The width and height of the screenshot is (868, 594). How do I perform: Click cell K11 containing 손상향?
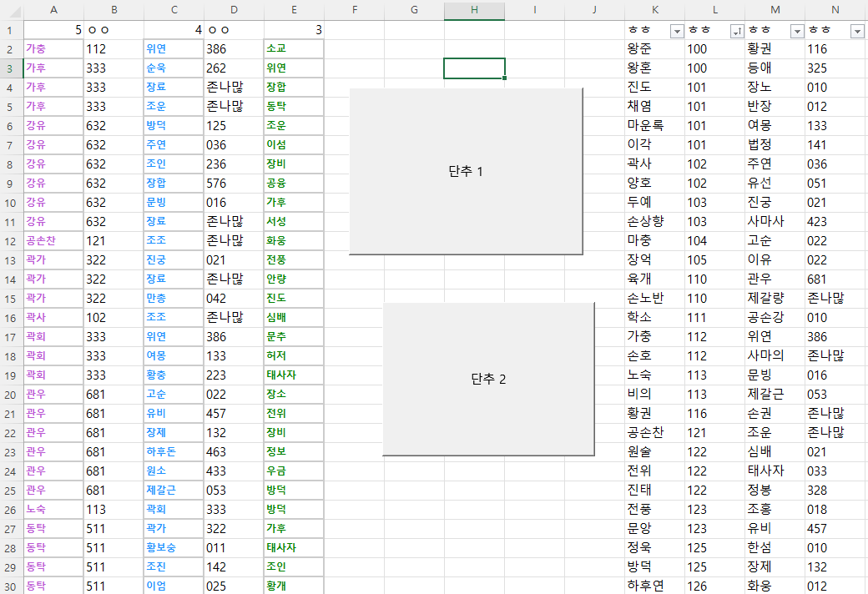654,222
